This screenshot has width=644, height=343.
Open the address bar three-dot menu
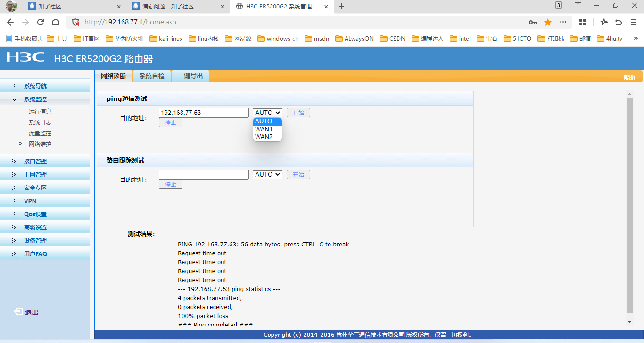click(x=563, y=22)
